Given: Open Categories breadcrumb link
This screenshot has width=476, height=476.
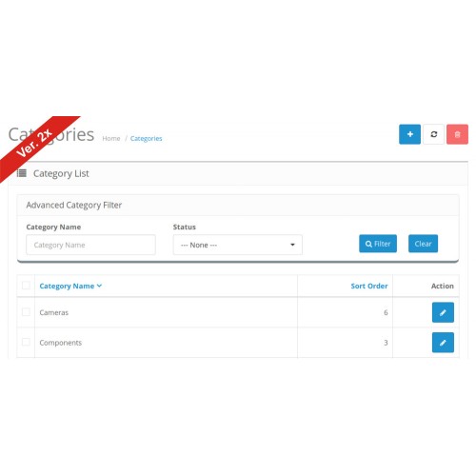Looking at the screenshot, I should [x=146, y=139].
